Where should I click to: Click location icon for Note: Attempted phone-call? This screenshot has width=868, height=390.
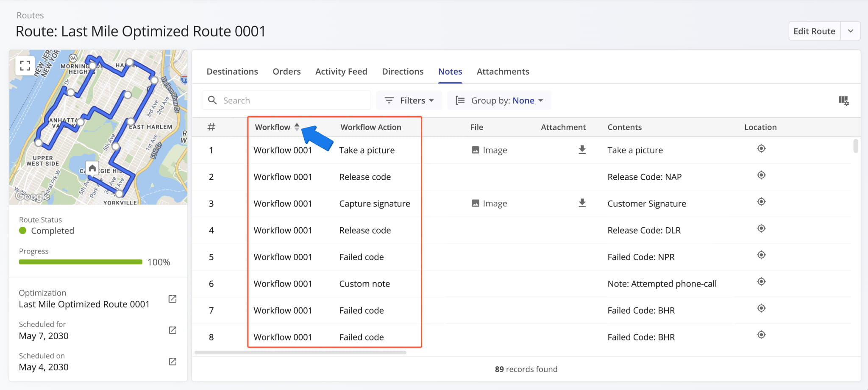pyautogui.click(x=761, y=281)
